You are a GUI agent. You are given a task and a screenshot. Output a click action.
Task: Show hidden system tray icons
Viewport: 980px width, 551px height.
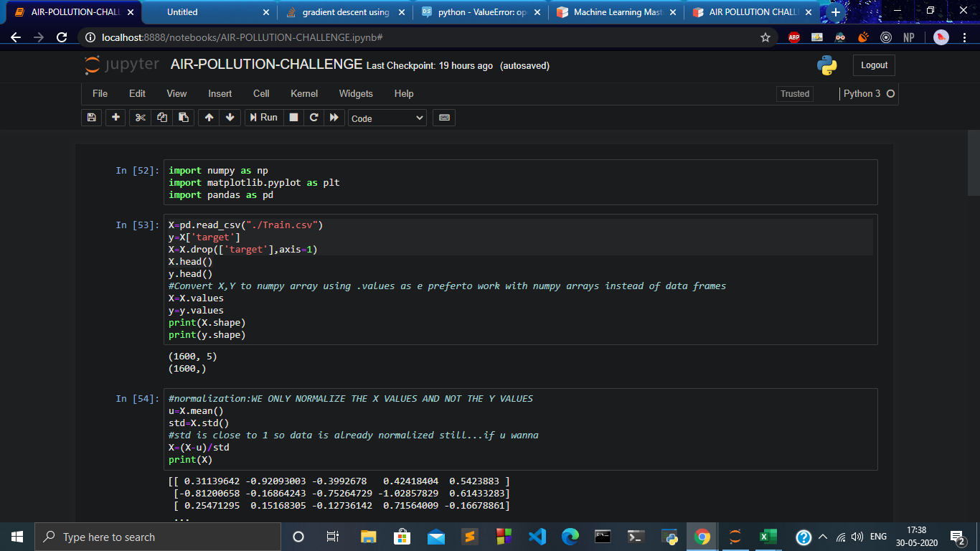click(823, 537)
